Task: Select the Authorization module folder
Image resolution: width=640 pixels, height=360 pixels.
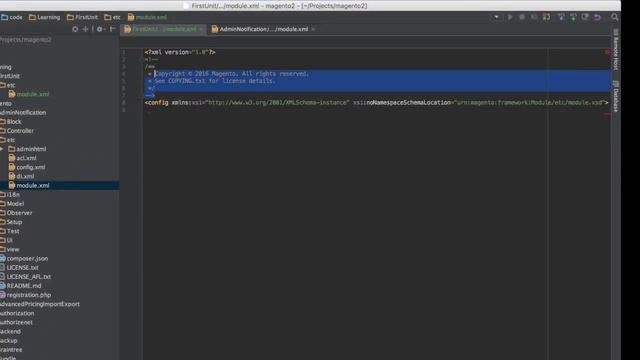Action: [17, 313]
